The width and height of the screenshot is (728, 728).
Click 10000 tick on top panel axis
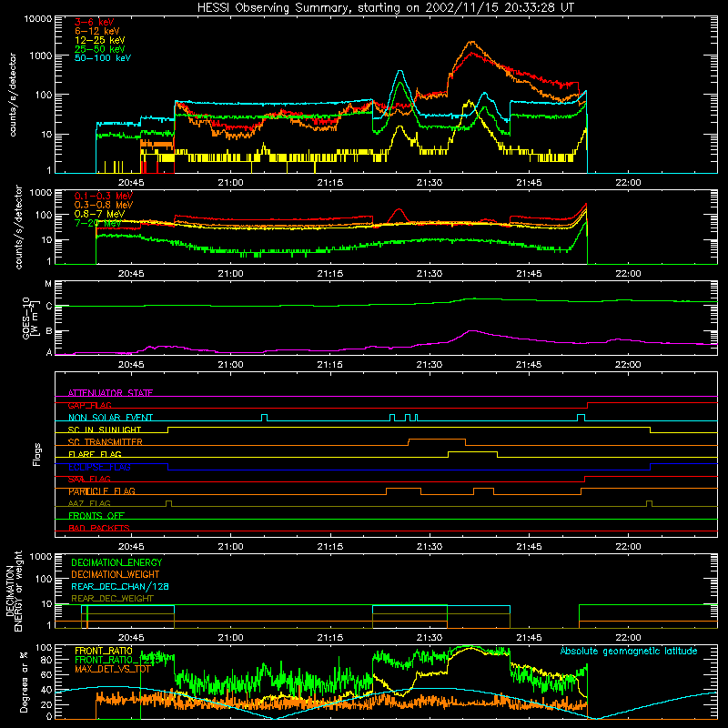click(x=38, y=18)
